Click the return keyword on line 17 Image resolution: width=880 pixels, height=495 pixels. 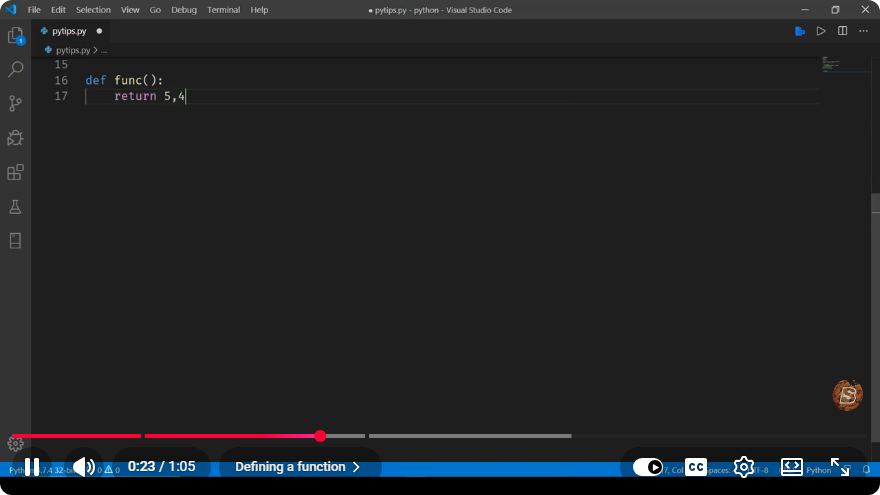[x=135, y=96]
